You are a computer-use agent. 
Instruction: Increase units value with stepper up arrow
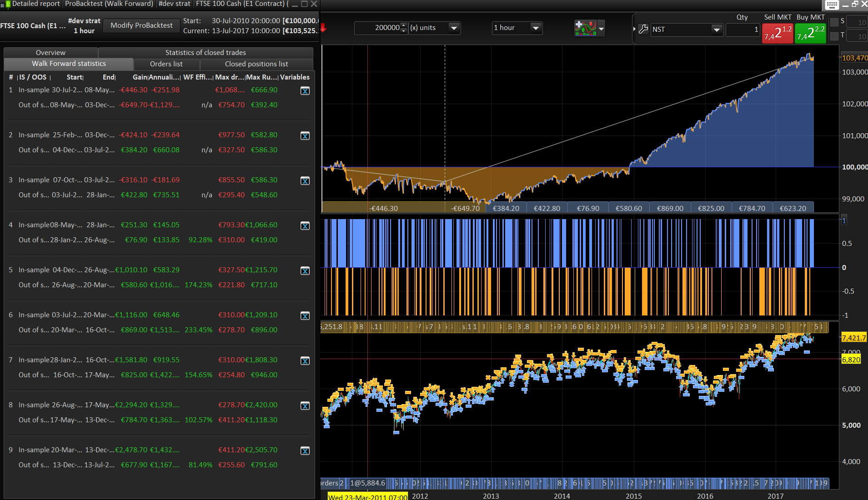[x=403, y=25]
